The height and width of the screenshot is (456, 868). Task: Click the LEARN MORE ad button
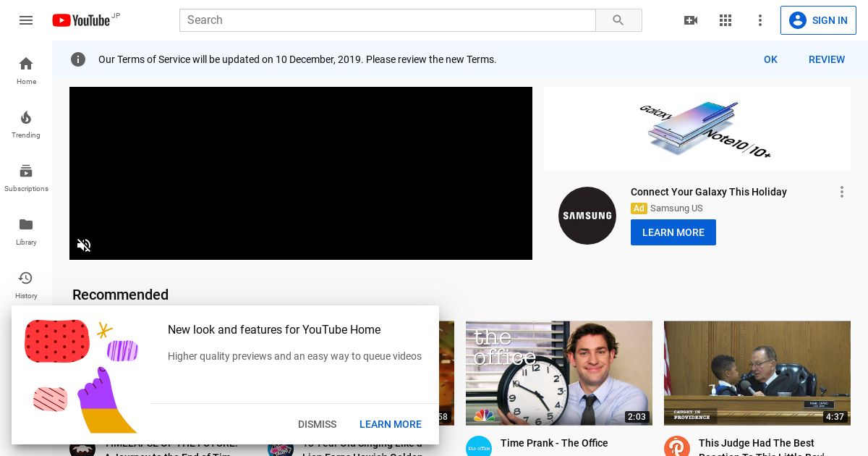pos(673,232)
